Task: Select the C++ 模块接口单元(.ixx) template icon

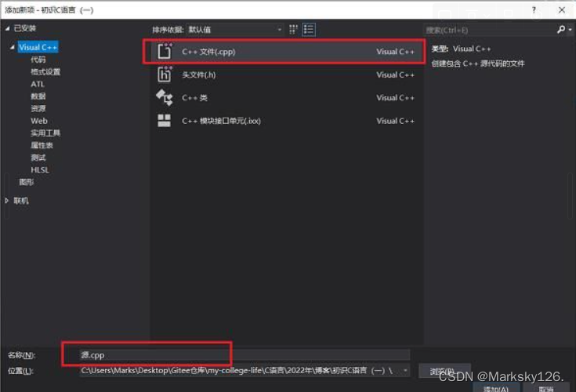Action: [165, 121]
